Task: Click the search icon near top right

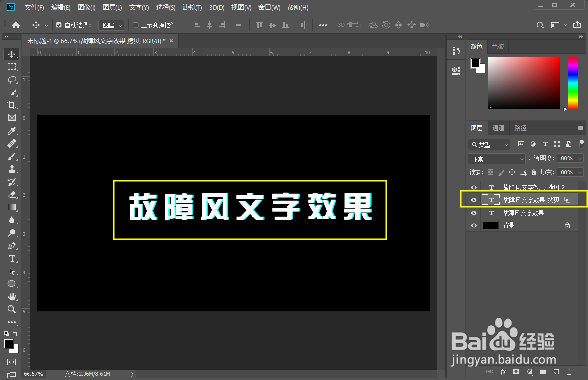Action: tap(540, 25)
